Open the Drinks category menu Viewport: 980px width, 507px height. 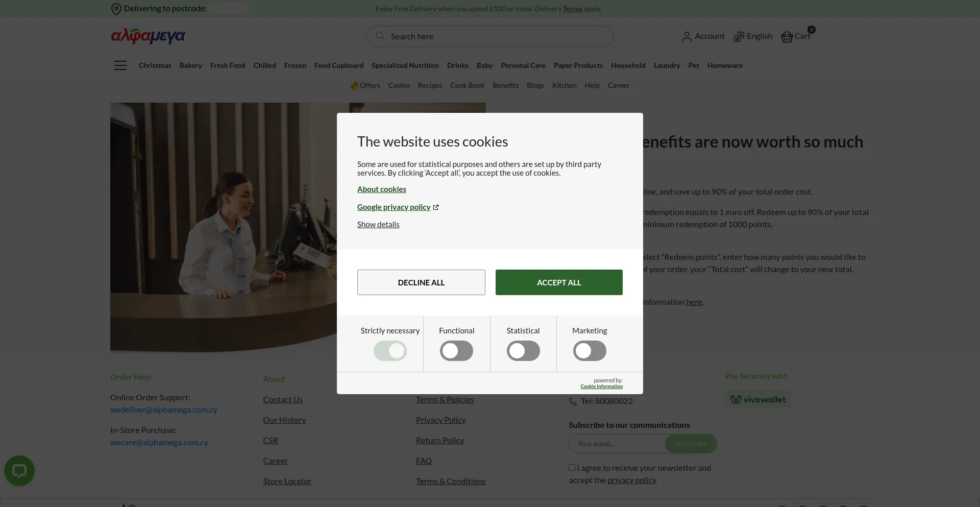coord(457,65)
